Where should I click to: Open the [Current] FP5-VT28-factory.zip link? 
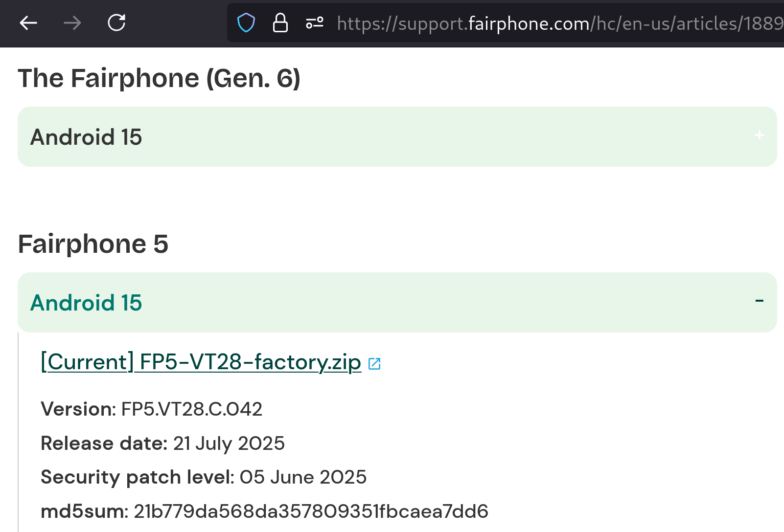[x=201, y=362]
